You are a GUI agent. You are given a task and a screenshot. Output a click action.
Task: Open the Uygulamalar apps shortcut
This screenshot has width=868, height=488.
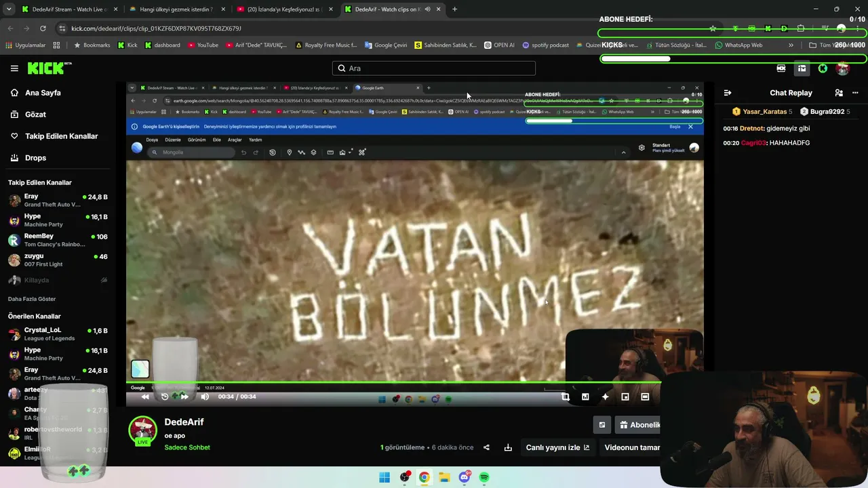coord(25,45)
